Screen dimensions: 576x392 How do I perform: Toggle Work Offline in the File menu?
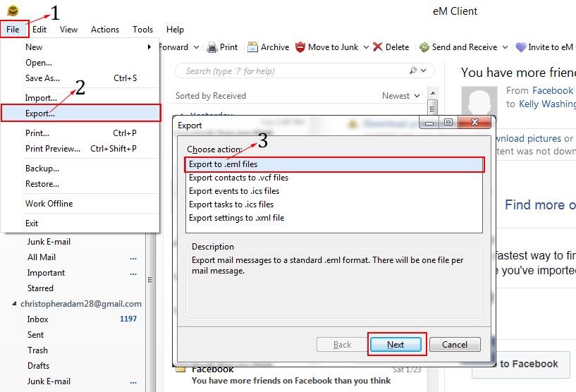(80, 204)
